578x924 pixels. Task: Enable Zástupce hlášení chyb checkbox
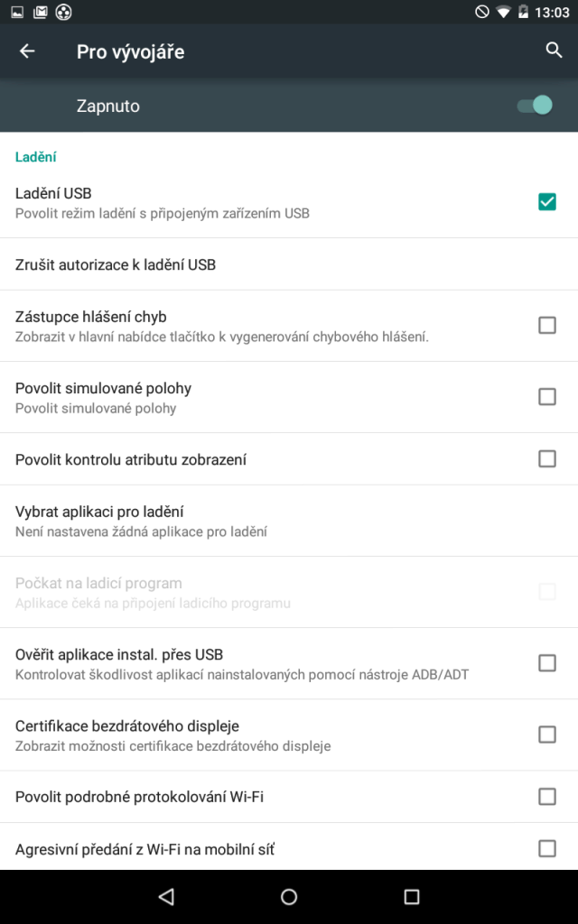pos(547,325)
